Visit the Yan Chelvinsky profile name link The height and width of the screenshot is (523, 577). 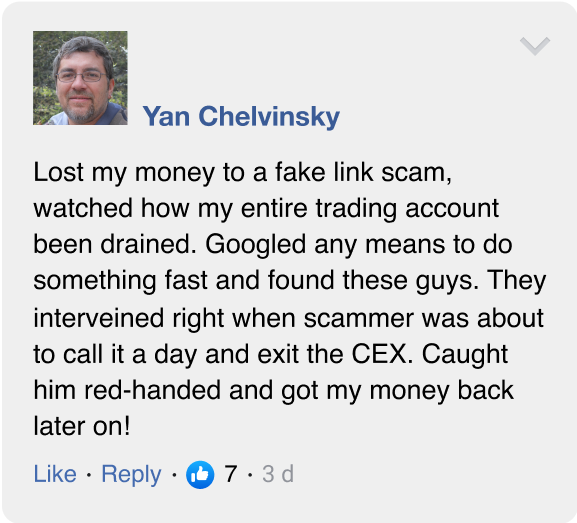241,117
